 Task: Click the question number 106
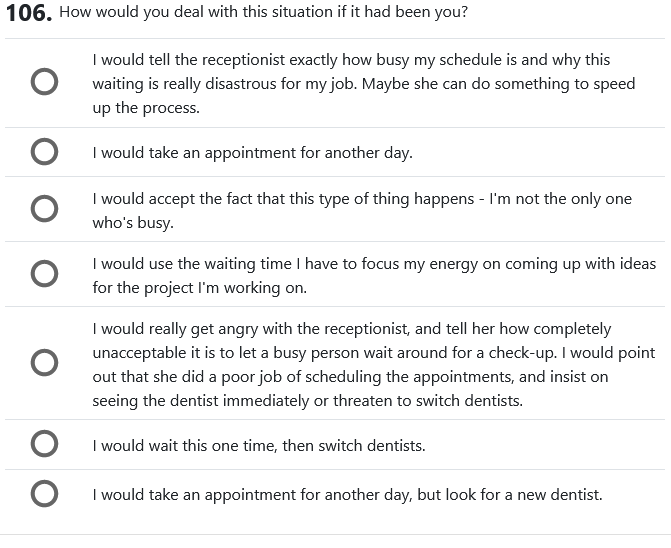29,15
